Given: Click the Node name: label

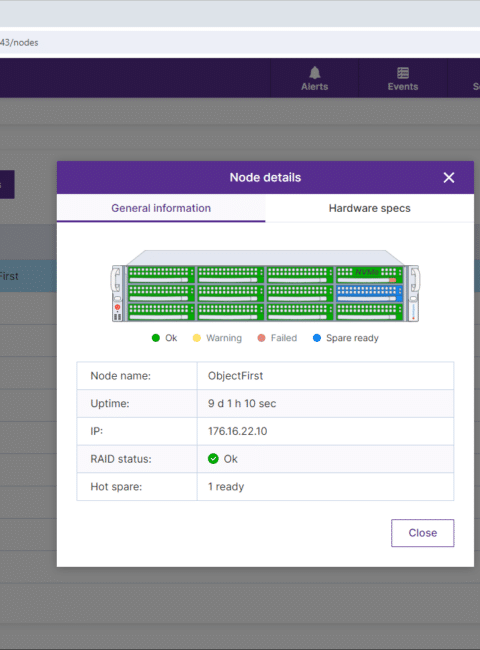Looking at the screenshot, I should (x=121, y=376).
